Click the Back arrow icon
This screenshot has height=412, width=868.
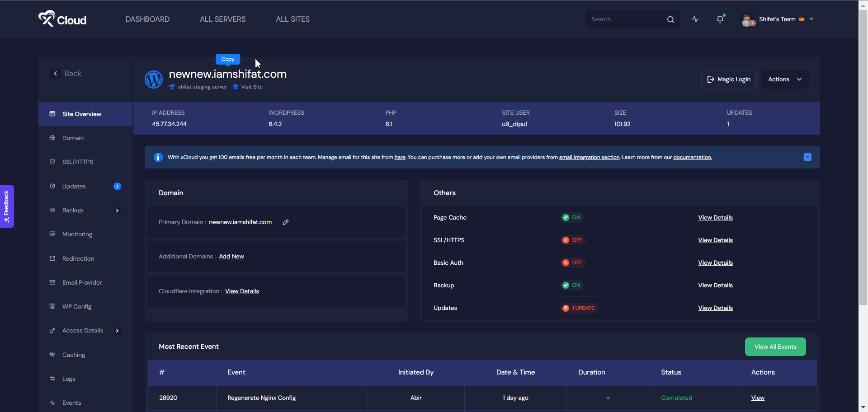55,74
